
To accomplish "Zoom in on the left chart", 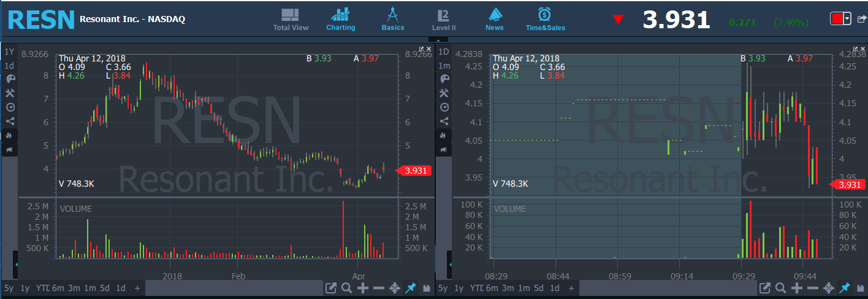I will click(363, 288).
